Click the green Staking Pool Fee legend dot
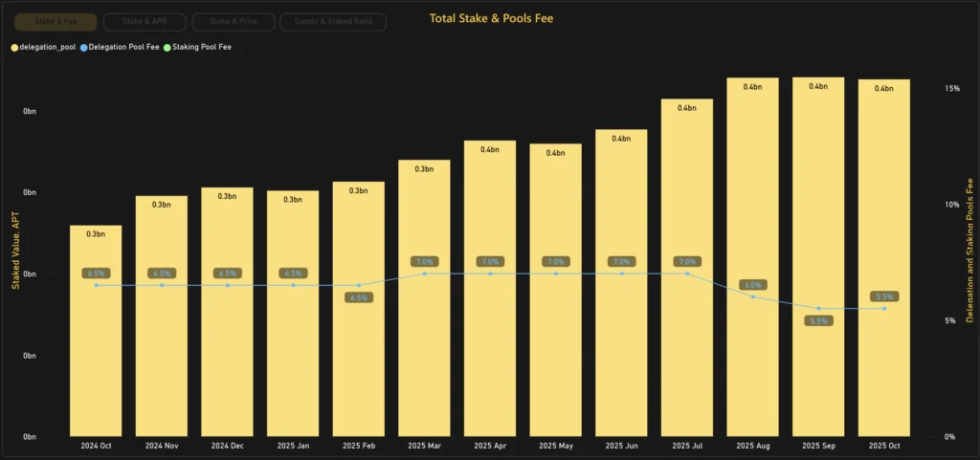Screen dimensions: 980x460 [167, 46]
